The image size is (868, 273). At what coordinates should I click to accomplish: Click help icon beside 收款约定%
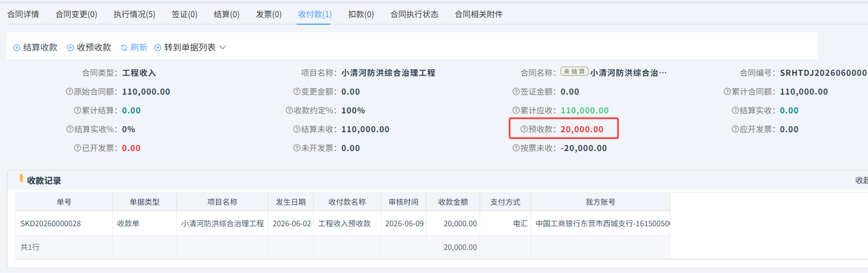point(289,111)
